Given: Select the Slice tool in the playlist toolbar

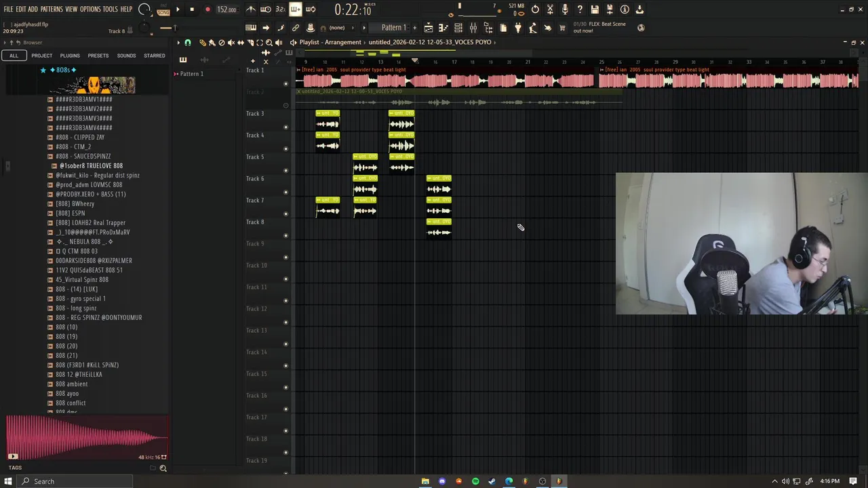Looking at the screenshot, I should (x=250, y=43).
